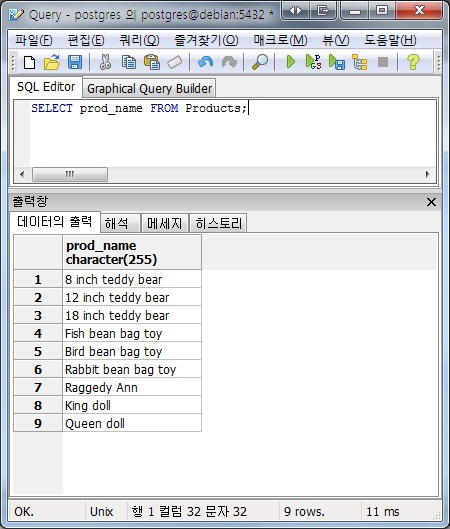Viewport: 450px width, 529px height.
Task: Copy selection using the copy icon
Action: 129,62
